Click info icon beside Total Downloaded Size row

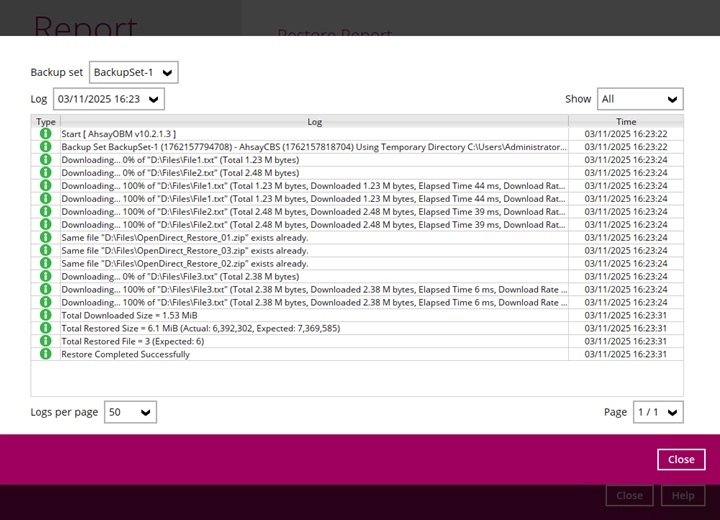pos(45,315)
